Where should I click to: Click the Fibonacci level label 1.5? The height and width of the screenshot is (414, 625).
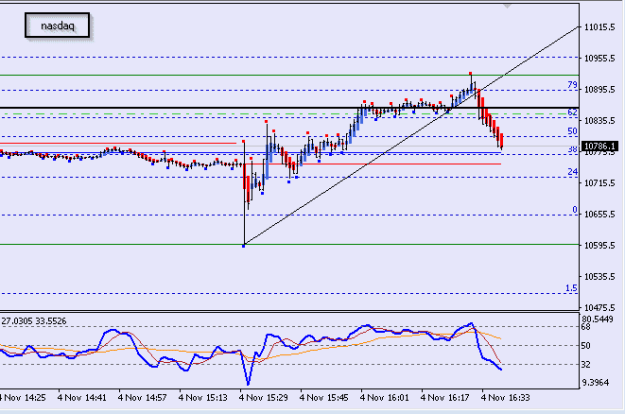[571, 288]
